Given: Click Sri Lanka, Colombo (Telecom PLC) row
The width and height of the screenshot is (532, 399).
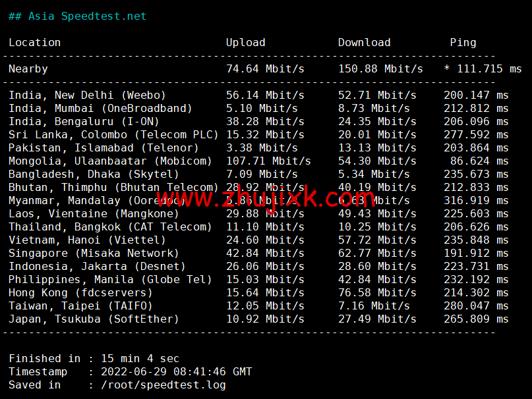Looking at the screenshot, I should click(x=258, y=135).
